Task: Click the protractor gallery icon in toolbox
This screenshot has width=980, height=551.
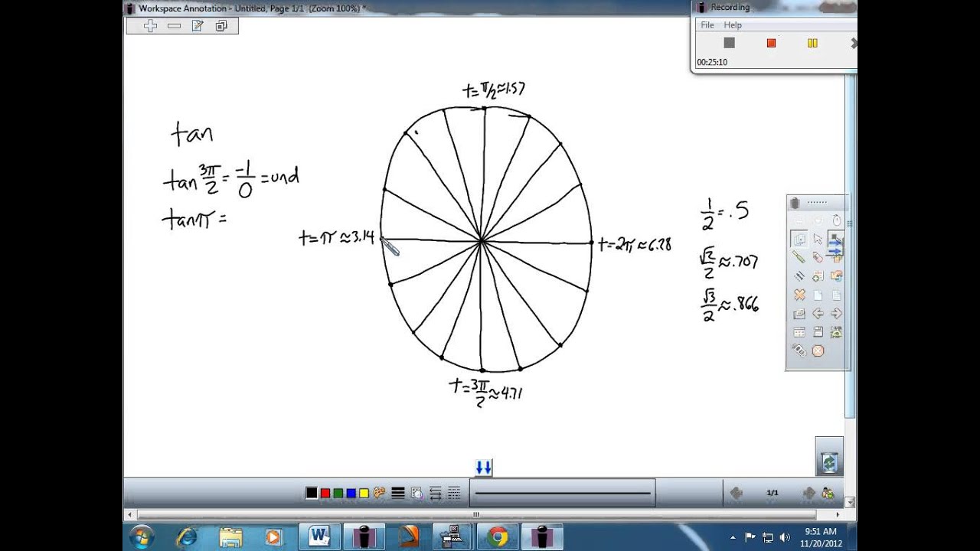Action: [837, 332]
